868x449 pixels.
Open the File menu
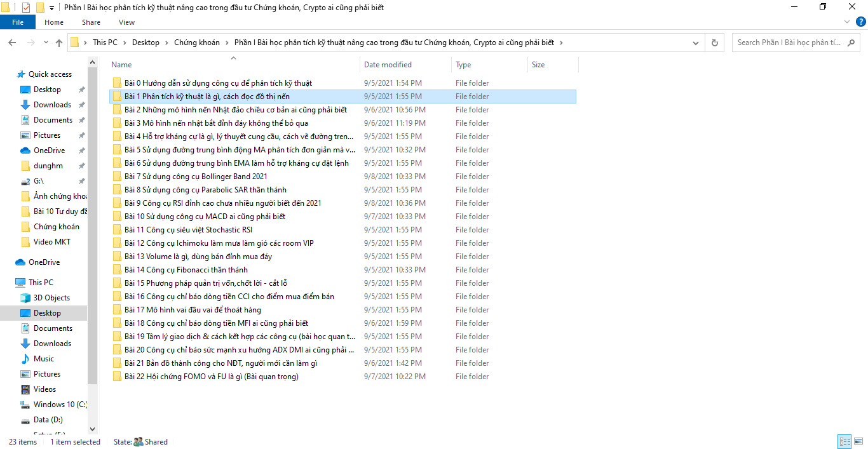click(x=18, y=22)
